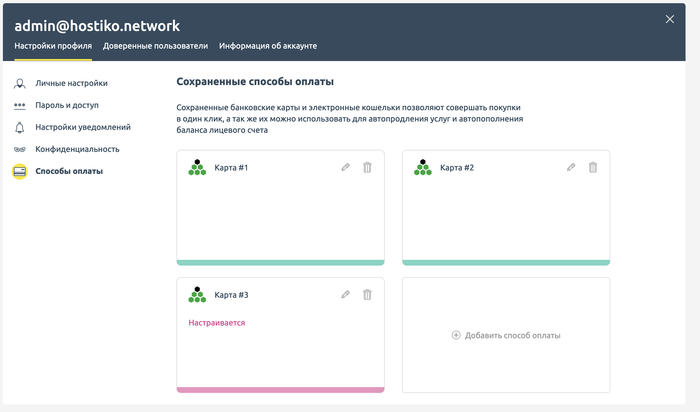The width and height of the screenshot is (700, 412).
Task: Delete Карта #1 with the trash icon
Action: pyautogui.click(x=367, y=167)
